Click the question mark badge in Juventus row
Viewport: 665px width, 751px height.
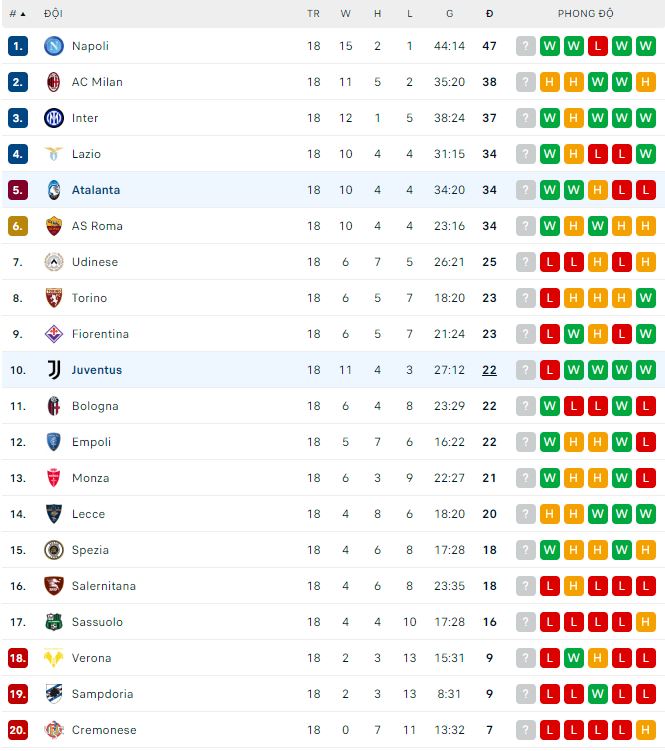coord(526,370)
